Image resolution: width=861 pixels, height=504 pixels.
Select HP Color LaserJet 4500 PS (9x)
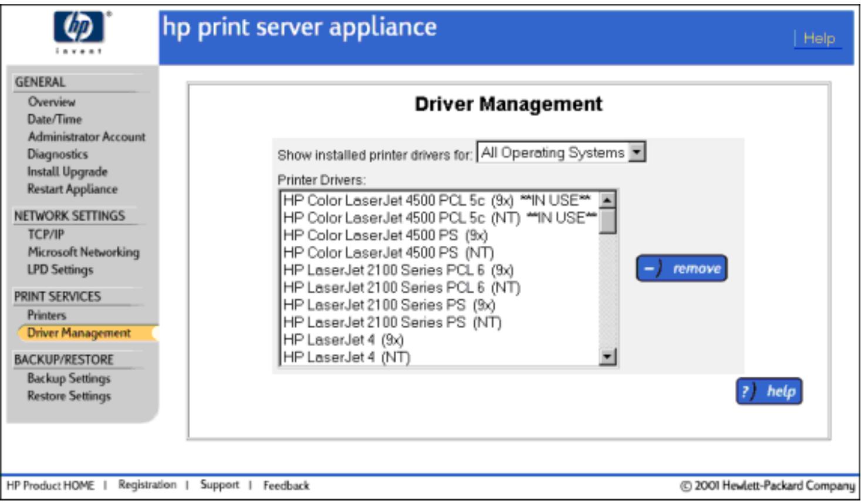pyautogui.click(x=439, y=235)
